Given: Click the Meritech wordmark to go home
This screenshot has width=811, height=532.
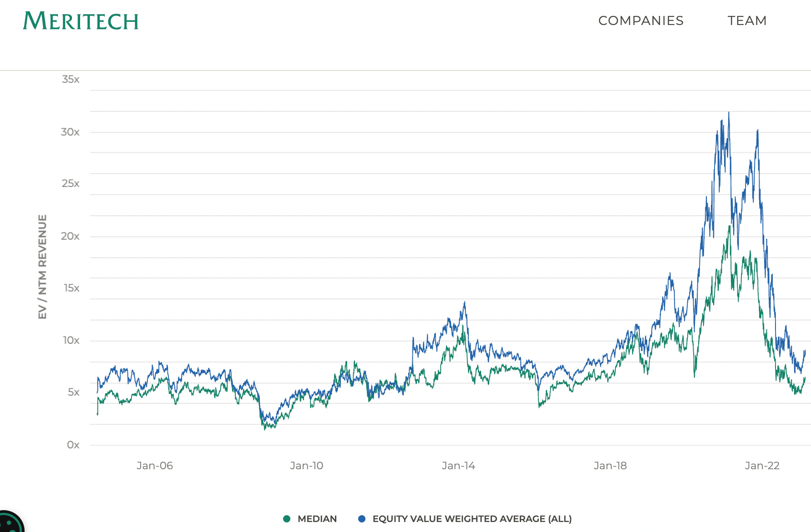Looking at the screenshot, I should click(81, 20).
